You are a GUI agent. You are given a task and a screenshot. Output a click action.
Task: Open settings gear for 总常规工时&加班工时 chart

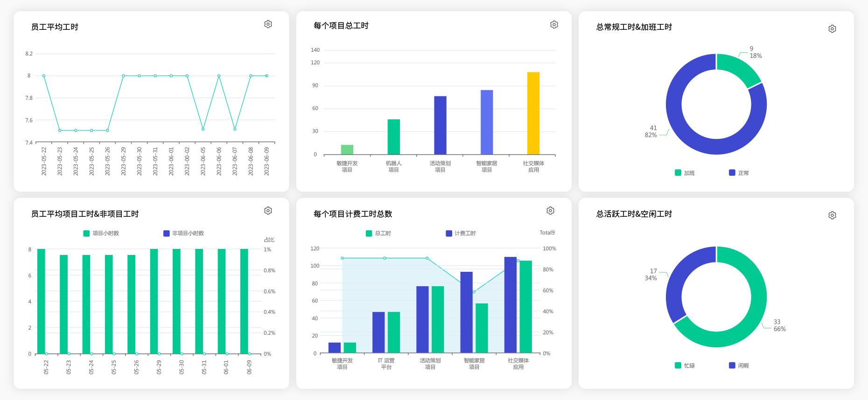pos(832,29)
